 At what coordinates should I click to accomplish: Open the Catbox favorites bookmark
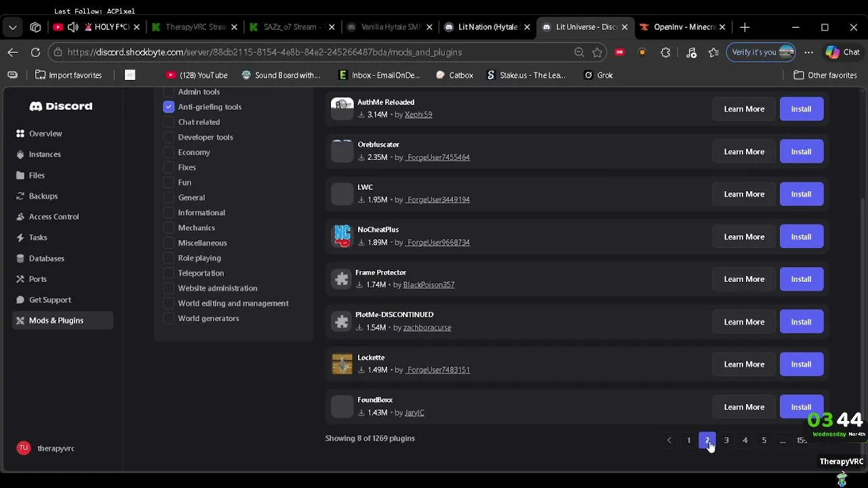pyautogui.click(x=454, y=75)
